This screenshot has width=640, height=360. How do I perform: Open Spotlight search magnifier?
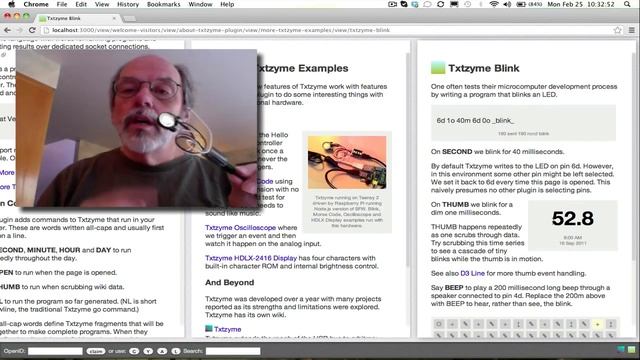[627, 4]
